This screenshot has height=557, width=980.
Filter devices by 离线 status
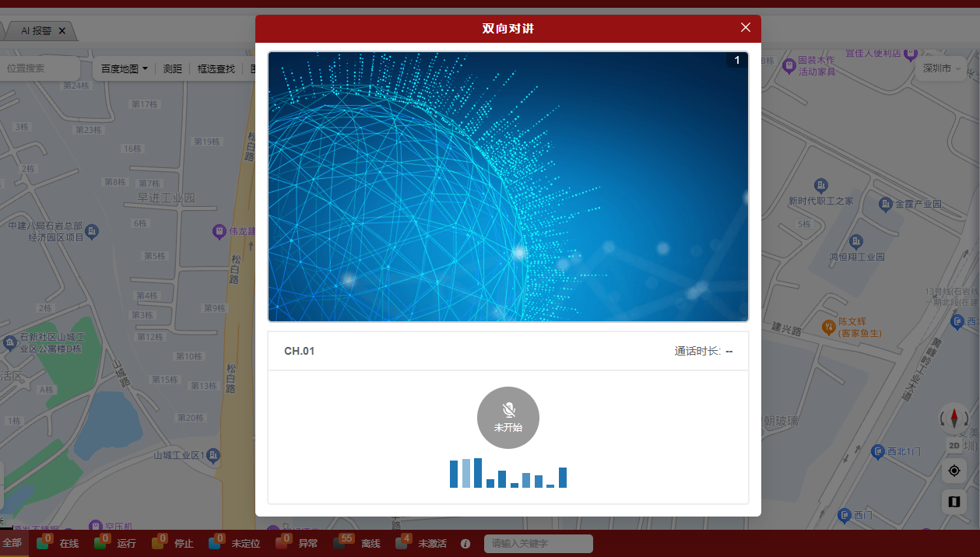pyautogui.click(x=370, y=544)
